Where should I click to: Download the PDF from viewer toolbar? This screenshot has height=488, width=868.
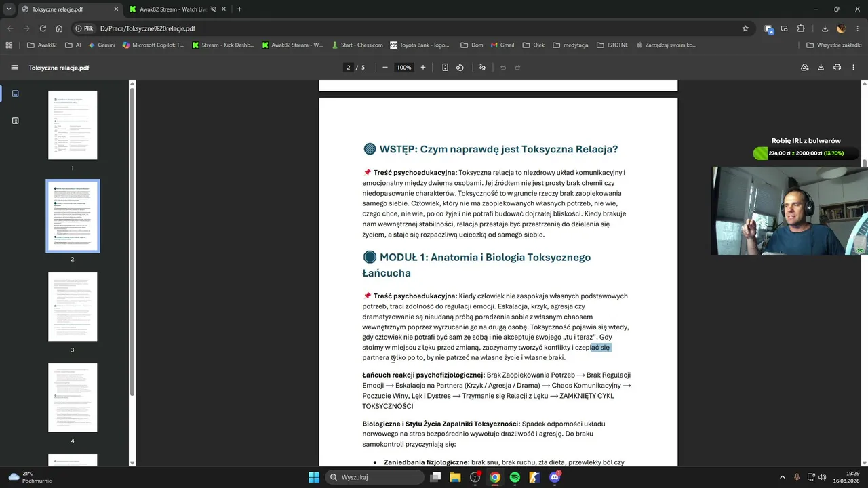click(821, 68)
